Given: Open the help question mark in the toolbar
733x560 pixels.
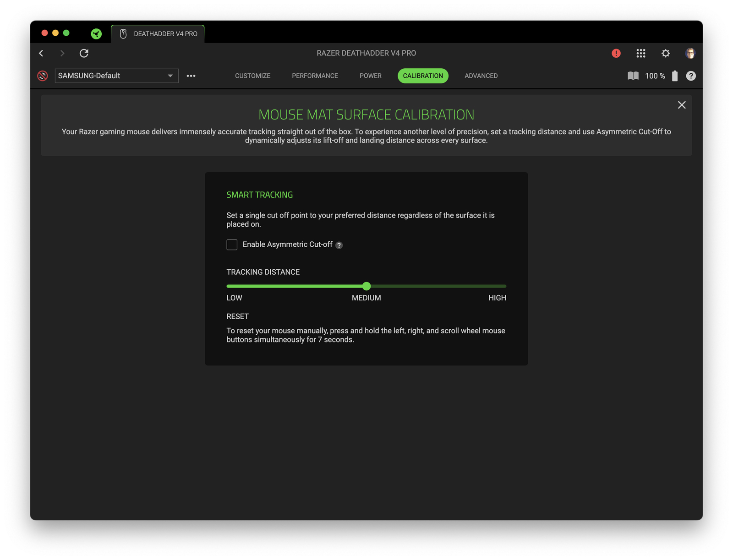Looking at the screenshot, I should coord(691,76).
